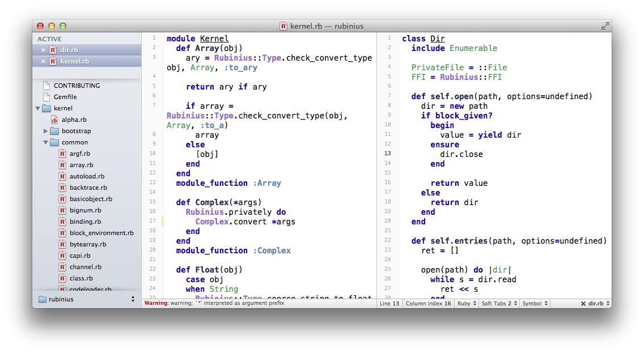The width and height of the screenshot is (644, 353).
Task: Click the Ruby icon beside argf.rb
Action: (62, 154)
